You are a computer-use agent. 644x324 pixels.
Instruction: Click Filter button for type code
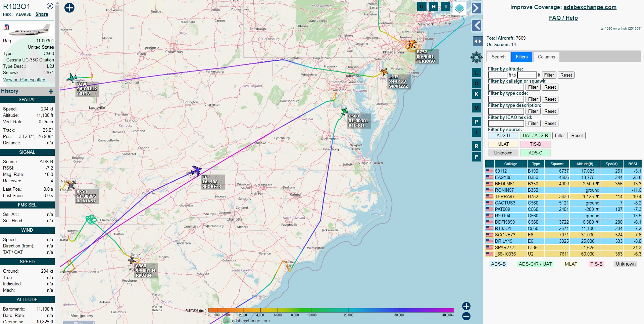coord(533,99)
